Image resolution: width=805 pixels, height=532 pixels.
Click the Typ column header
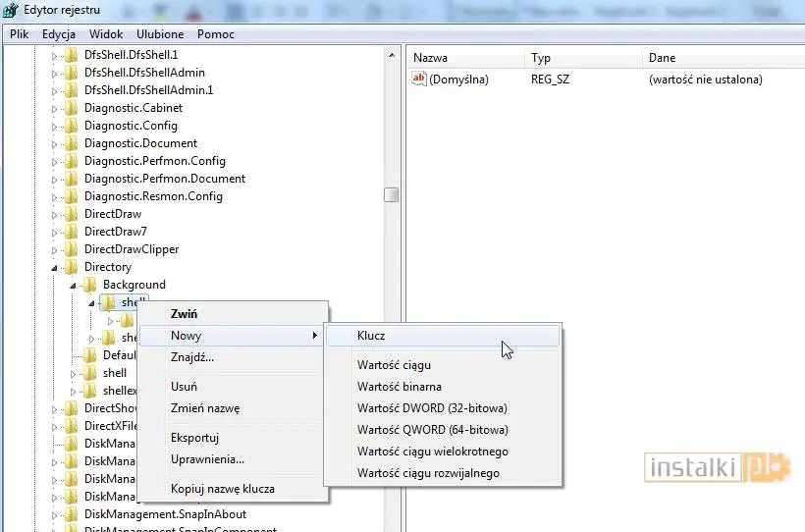pyautogui.click(x=541, y=58)
